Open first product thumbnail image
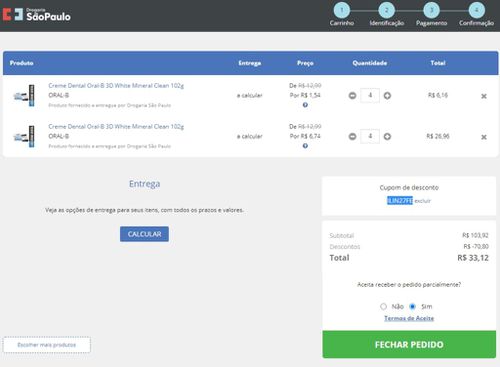 click(x=24, y=96)
